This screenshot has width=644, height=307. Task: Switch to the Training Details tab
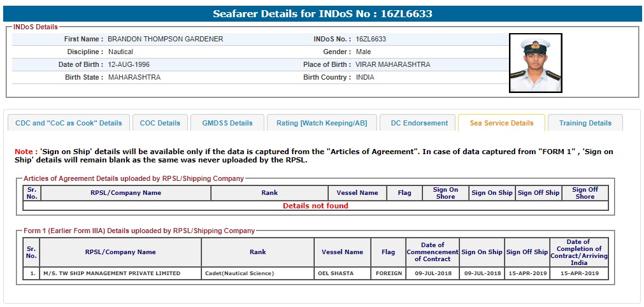(x=585, y=123)
